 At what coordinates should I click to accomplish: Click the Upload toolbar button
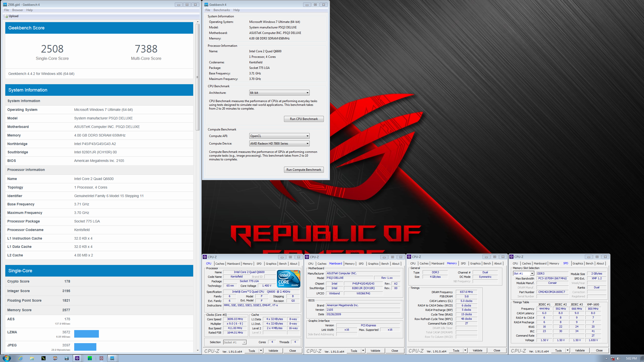[12, 16]
